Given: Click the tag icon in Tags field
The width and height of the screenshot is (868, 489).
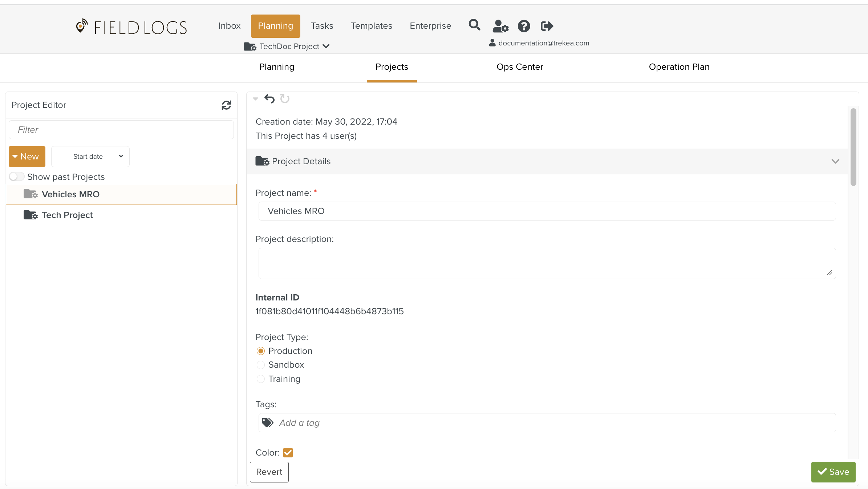Looking at the screenshot, I should [268, 423].
